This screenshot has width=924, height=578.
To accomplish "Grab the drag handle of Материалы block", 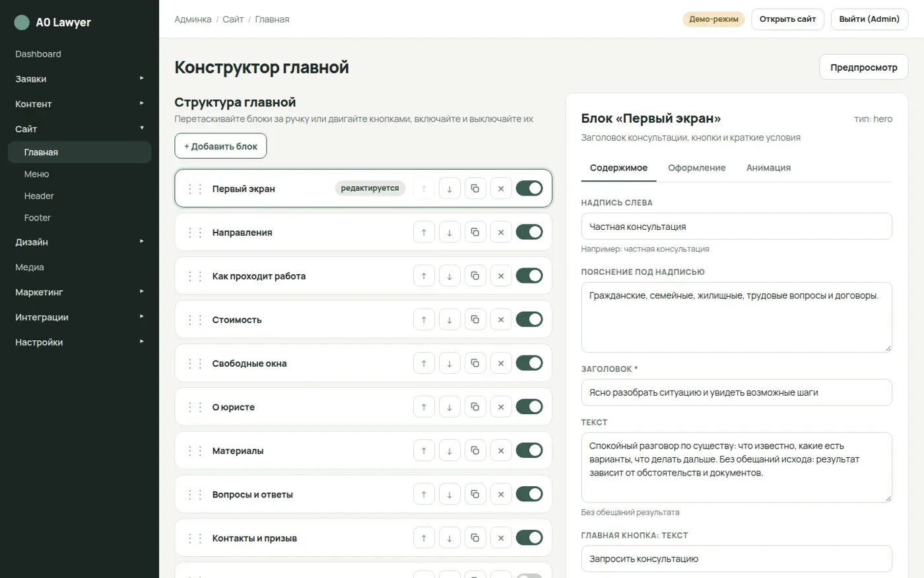I will pyautogui.click(x=195, y=451).
